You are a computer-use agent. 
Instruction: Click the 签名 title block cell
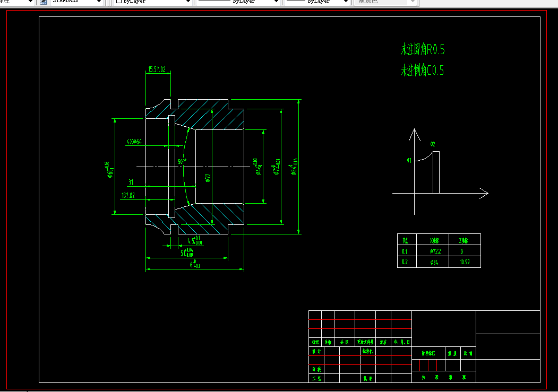[383, 342]
